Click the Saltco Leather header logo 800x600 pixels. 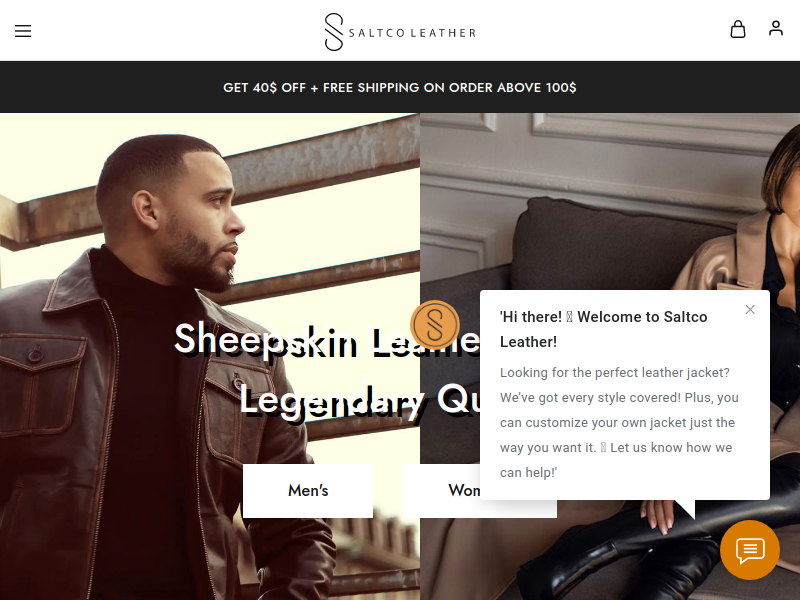(x=400, y=32)
